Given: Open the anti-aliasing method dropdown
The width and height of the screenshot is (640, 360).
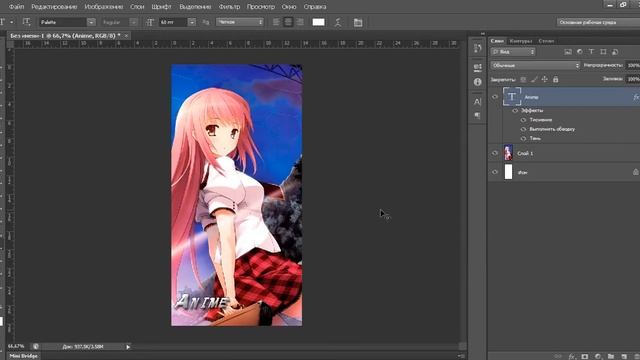Looking at the screenshot, I should click(x=240, y=22).
